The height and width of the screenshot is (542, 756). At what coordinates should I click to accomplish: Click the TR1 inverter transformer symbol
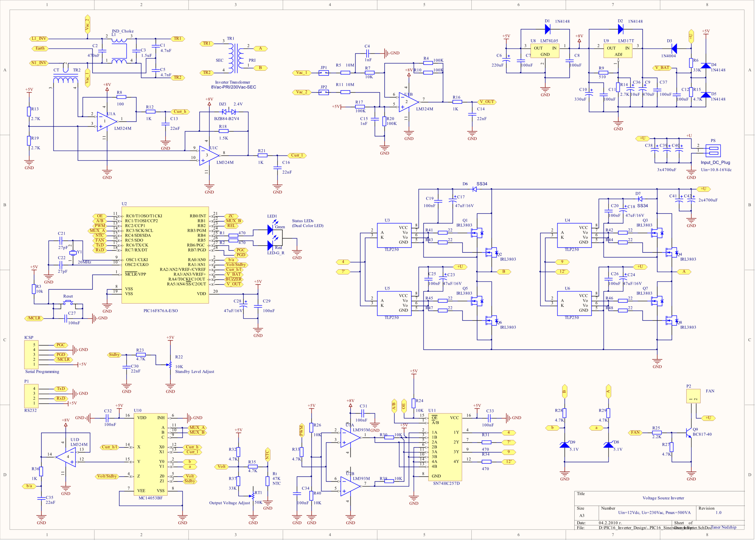pyautogui.click(x=236, y=59)
